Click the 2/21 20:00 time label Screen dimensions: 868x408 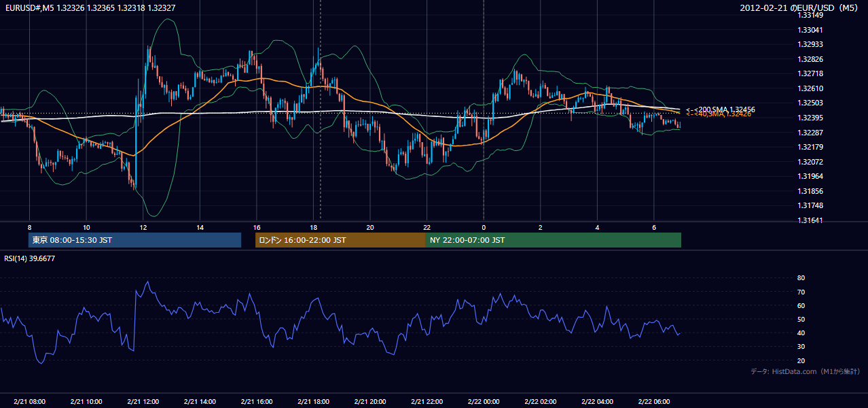(370, 402)
